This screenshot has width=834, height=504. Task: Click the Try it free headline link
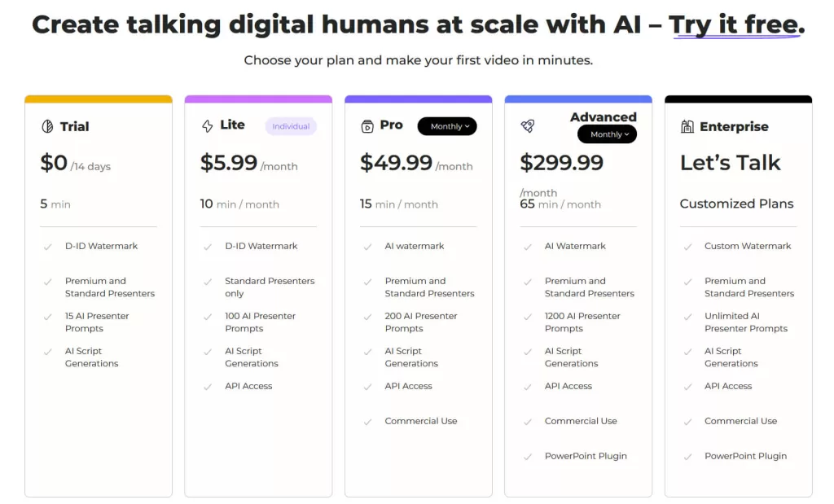pyautogui.click(x=736, y=25)
